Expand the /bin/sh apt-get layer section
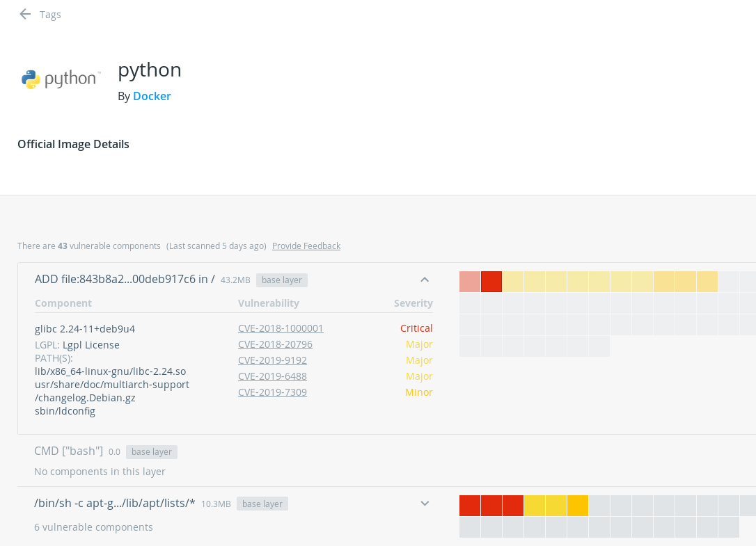 pos(425,503)
